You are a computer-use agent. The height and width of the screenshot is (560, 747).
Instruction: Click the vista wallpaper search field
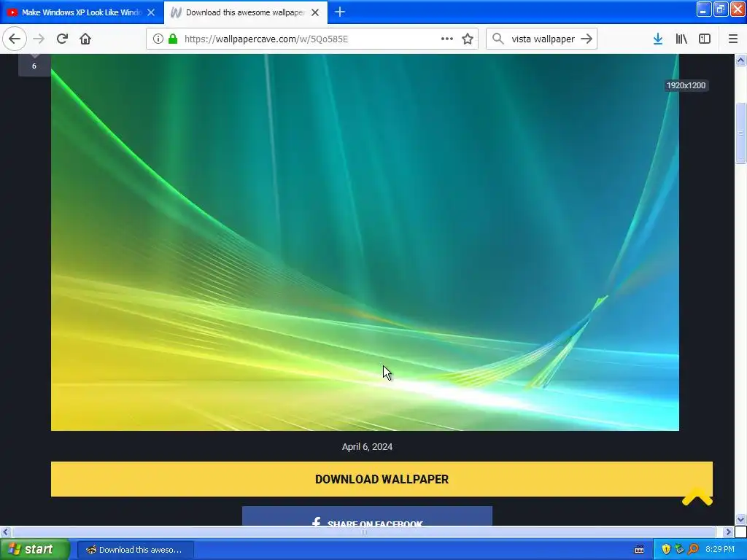tap(543, 39)
